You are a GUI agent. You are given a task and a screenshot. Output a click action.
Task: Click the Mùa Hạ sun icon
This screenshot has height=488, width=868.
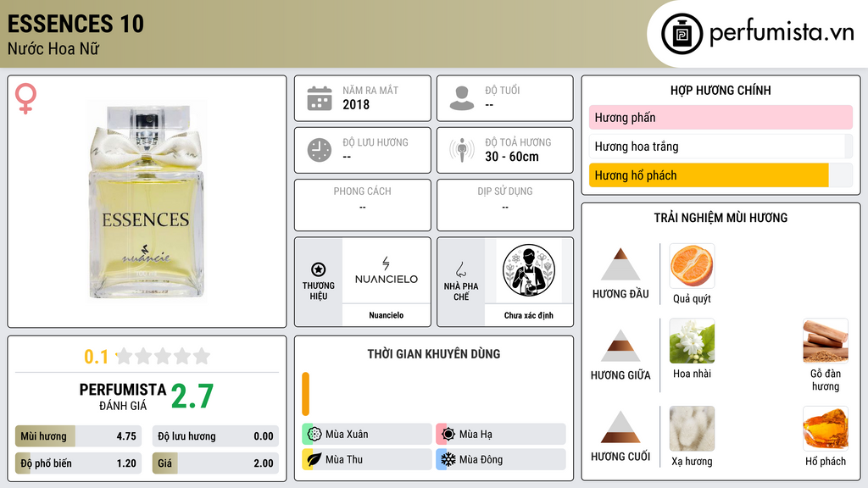click(448, 434)
